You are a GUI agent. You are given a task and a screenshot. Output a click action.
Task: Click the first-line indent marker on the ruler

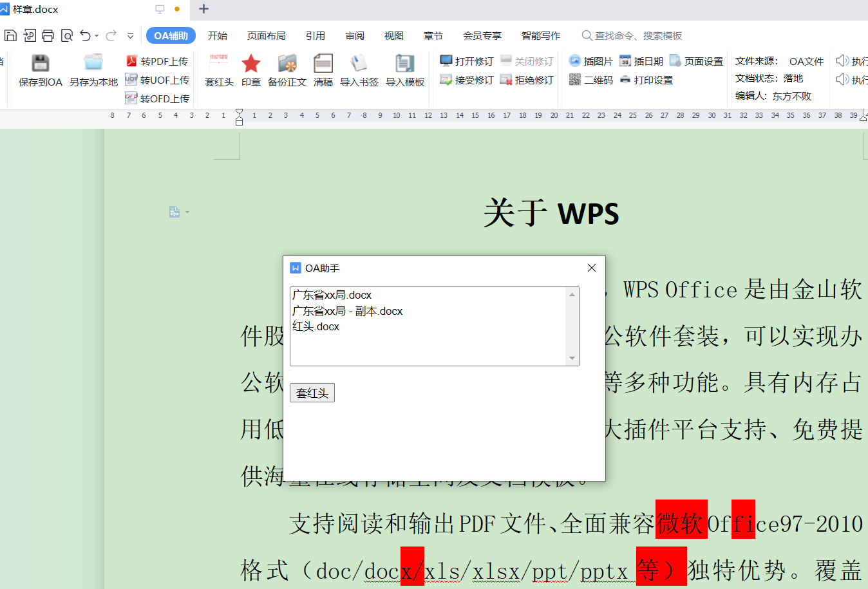239,112
